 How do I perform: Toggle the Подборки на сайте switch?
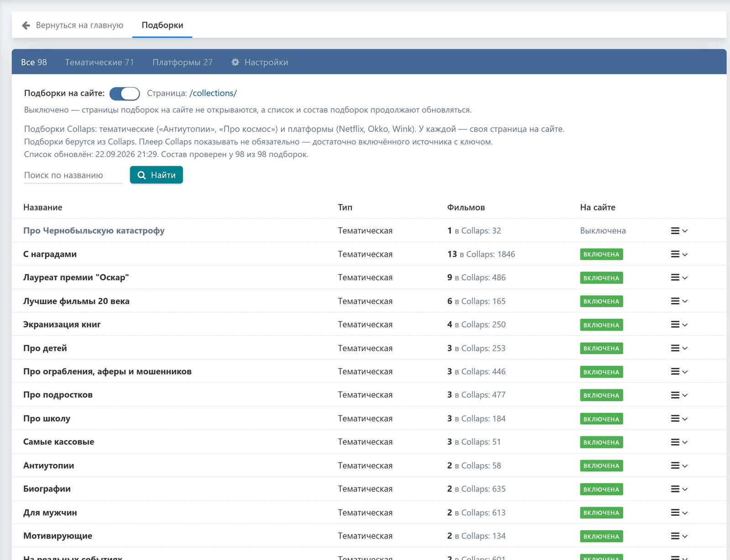coord(125,94)
